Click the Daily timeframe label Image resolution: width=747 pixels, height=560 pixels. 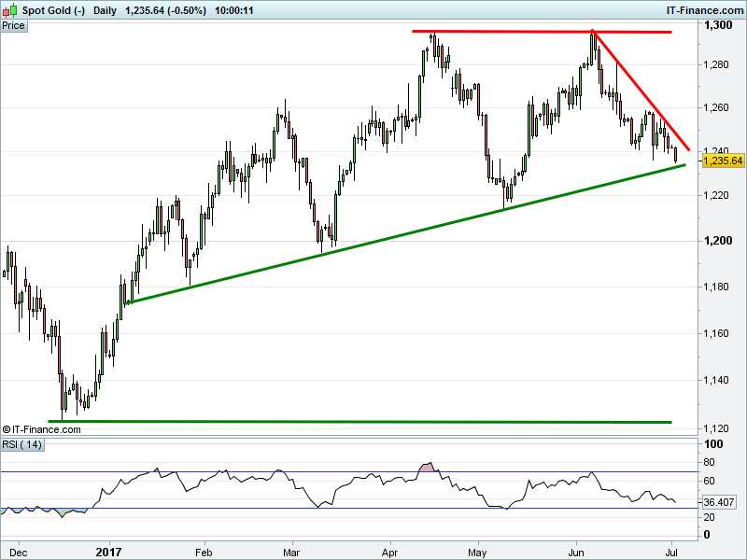coord(105,10)
